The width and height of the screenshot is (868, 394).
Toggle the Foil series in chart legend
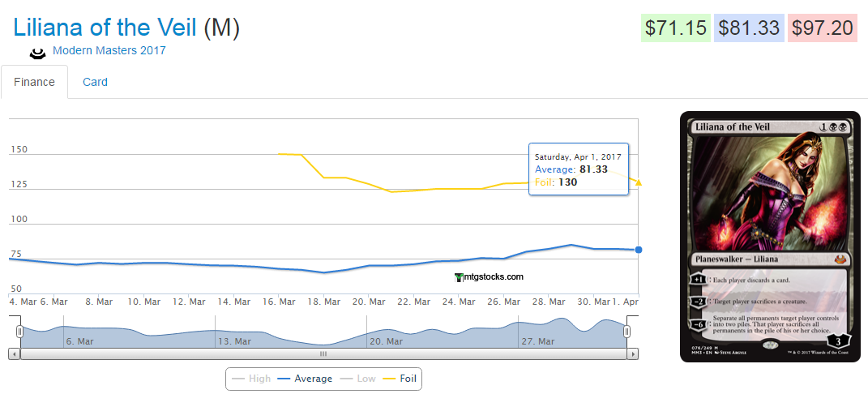tap(400, 379)
